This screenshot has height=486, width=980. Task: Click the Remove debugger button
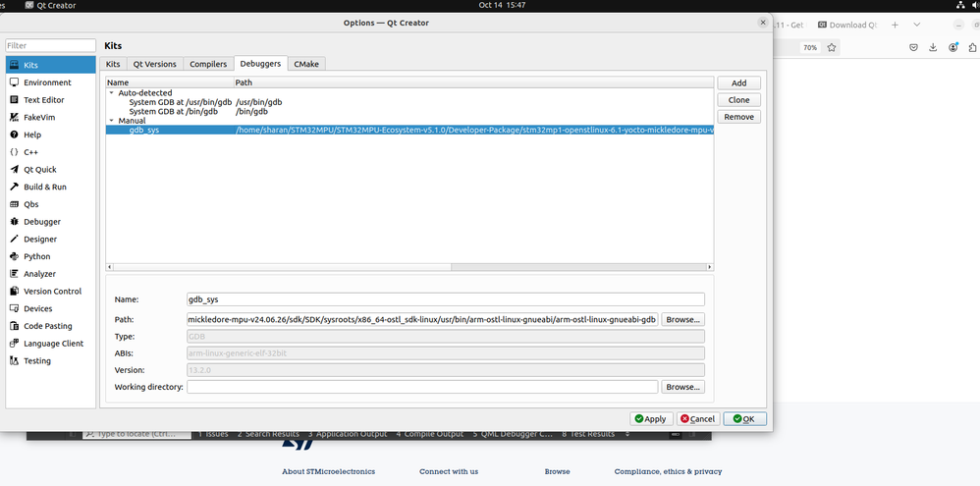[x=738, y=117]
